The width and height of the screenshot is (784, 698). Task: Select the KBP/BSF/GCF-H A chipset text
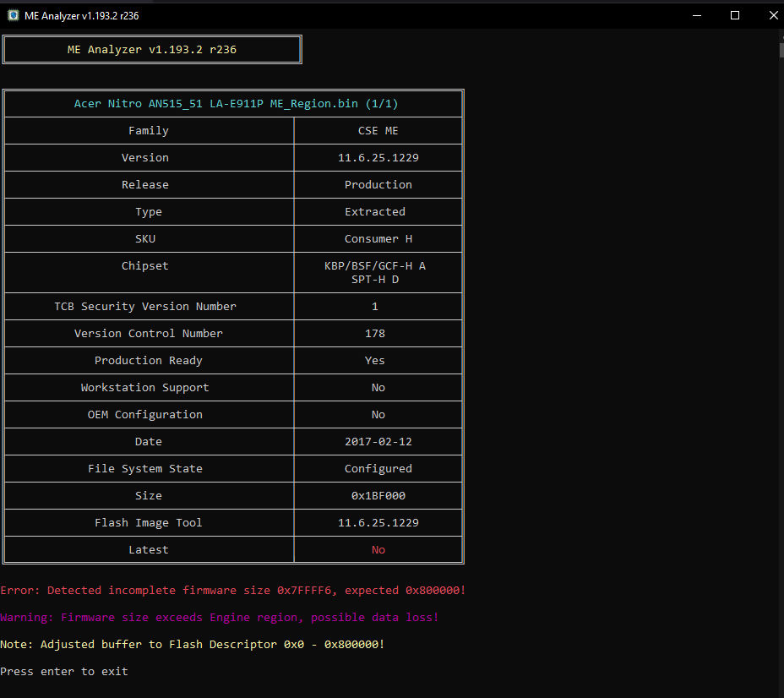coord(375,265)
